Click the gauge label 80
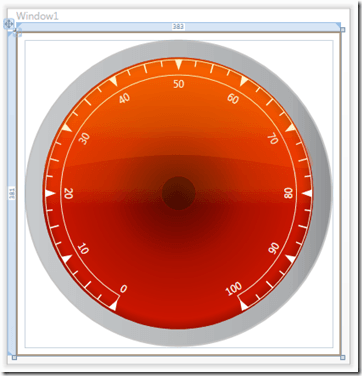362x376 pixels. [x=288, y=193]
